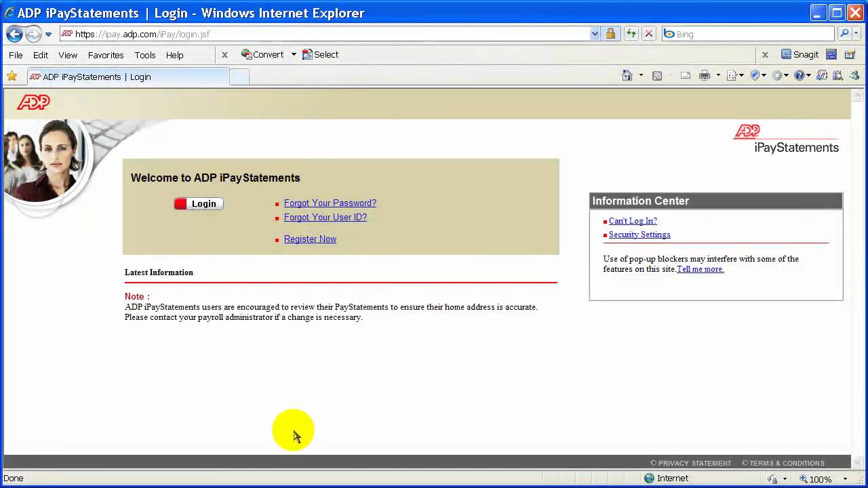Click the RSS Feeds icon
This screenshot has height=488, width=868.
click(657, 76)
